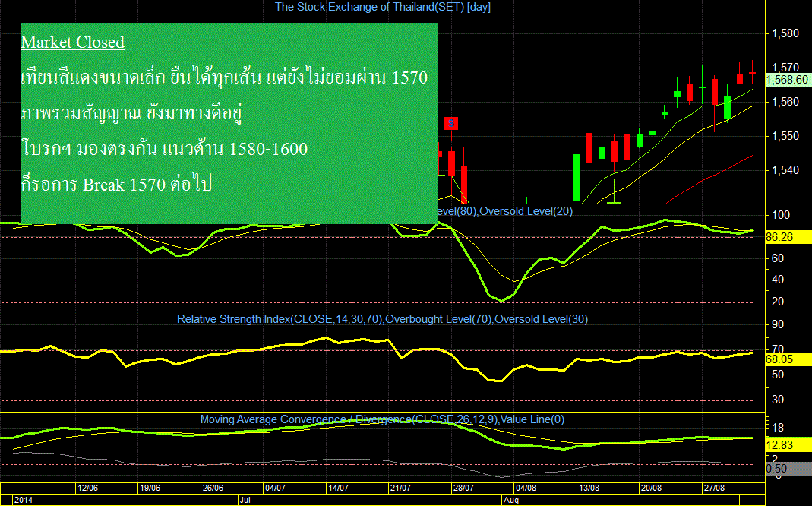Click the Aug month label on the timeline
The height and width of the screenshot is (506, 812).
(511, 501)
